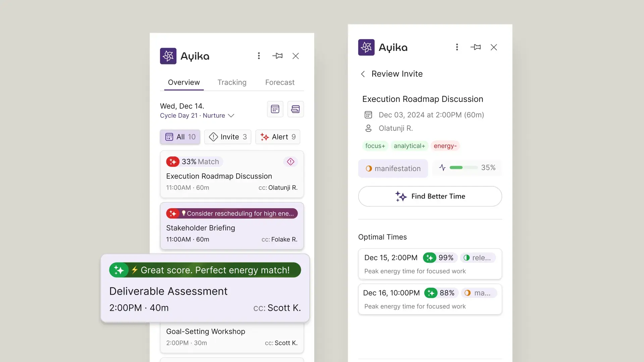Filter by Invite 3 chip
The width and height of the screenshot is (644, 362).
(x=228, y=137)
